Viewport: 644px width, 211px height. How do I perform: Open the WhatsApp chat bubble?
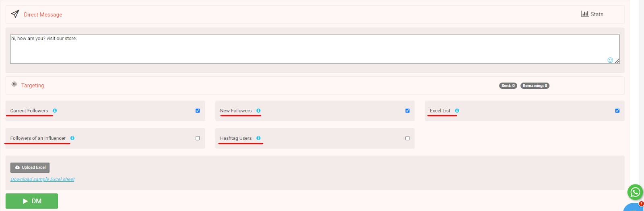(635, 192)
